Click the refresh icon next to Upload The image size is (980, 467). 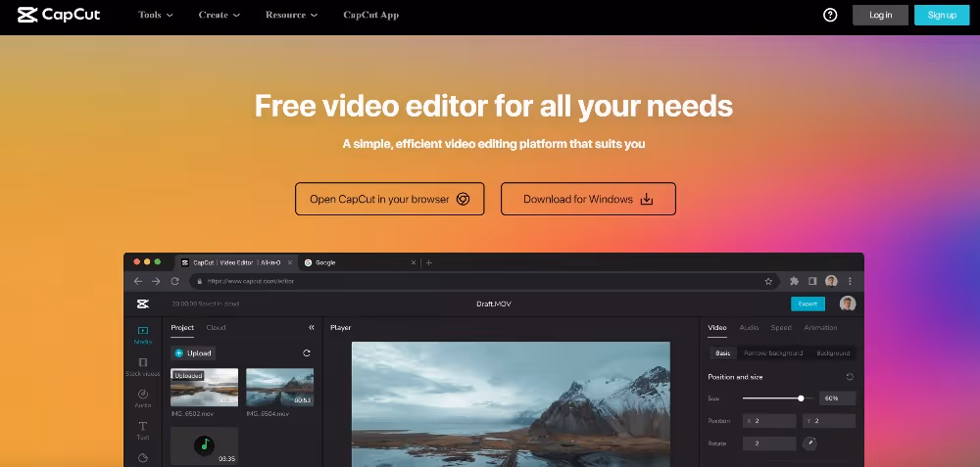pos(306,352)
